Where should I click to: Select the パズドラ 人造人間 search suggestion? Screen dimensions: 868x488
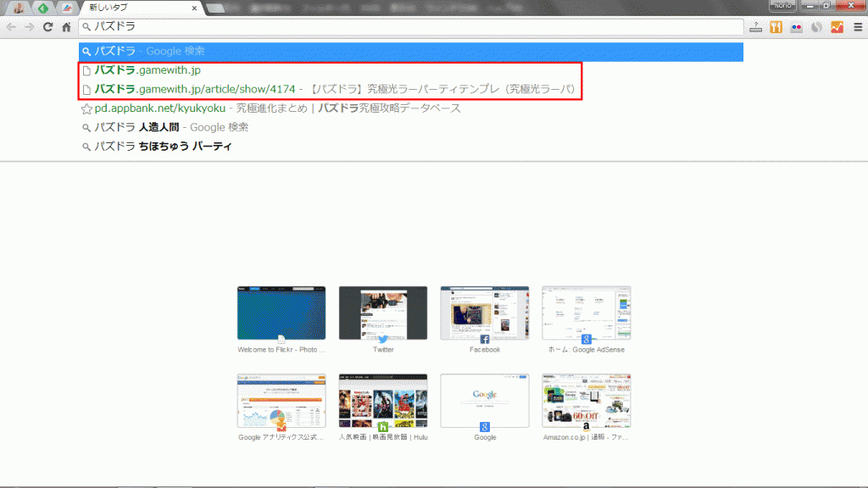(170, 128)
